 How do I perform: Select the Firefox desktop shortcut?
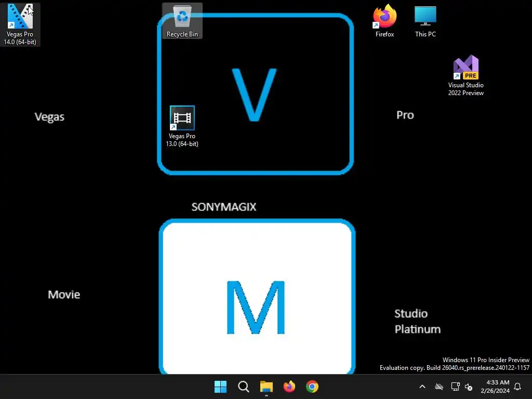click(x=385, y=21)
